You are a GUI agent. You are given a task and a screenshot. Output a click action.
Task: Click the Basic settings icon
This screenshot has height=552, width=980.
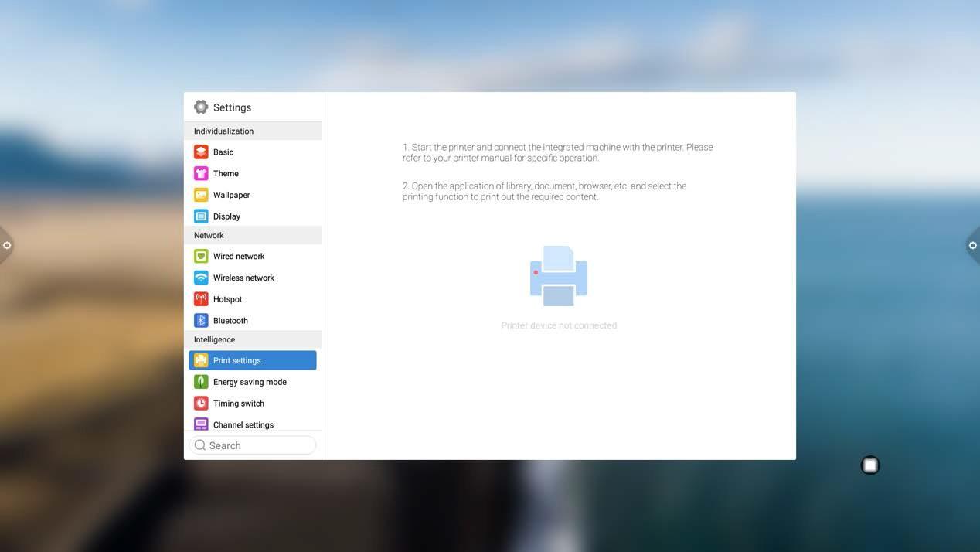[x=201, y=152]
